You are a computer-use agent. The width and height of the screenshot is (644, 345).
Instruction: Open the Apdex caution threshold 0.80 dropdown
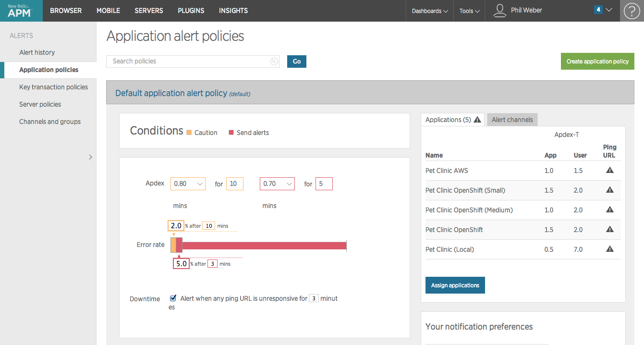[x=188, y=184]
